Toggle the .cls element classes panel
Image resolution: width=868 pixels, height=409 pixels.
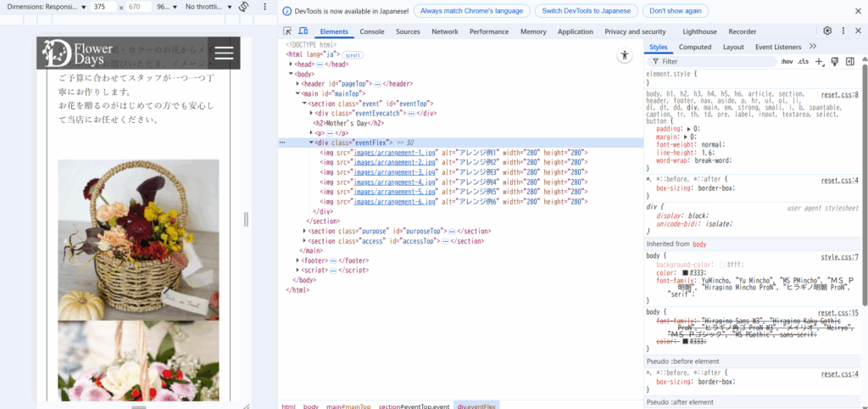pyautogui.click(x=803, y=61)
